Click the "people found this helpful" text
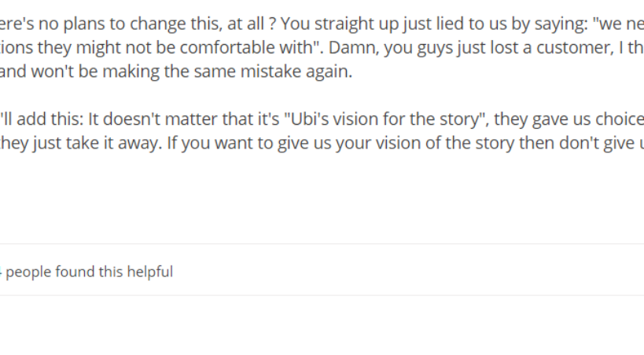The height and width of the screenshot is (355, 644). point(90,272)
